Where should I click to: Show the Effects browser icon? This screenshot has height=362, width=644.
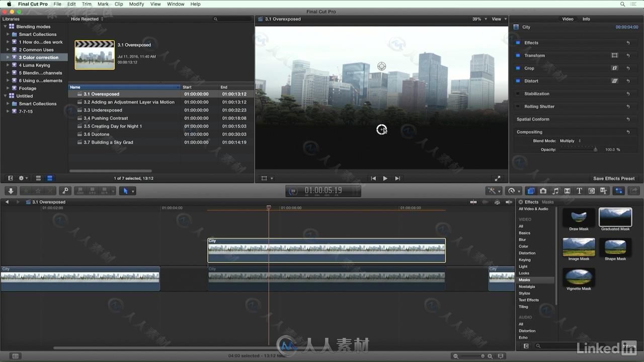coord(531,191)
